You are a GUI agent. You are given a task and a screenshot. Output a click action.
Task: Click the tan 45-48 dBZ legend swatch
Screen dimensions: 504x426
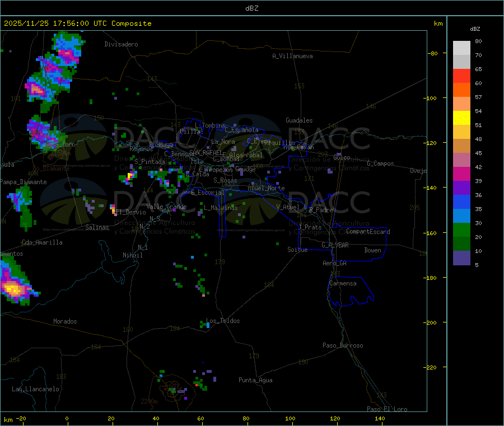pos(461,146)
